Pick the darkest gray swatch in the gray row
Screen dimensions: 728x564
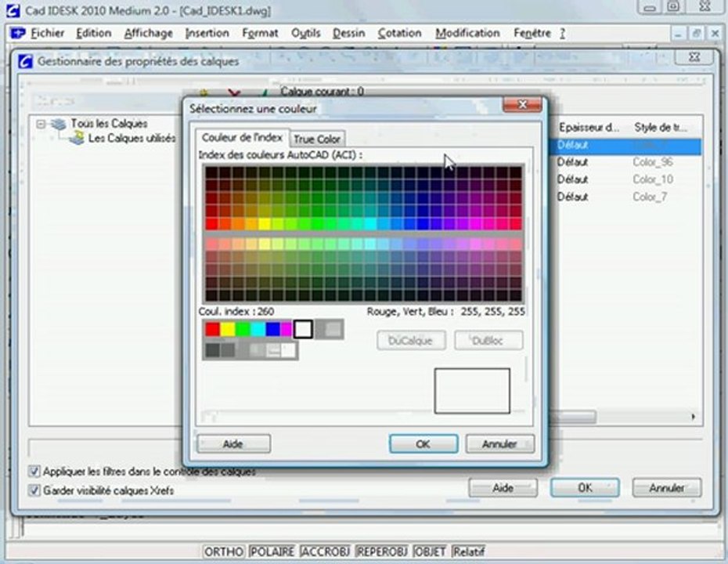point(212,350)
